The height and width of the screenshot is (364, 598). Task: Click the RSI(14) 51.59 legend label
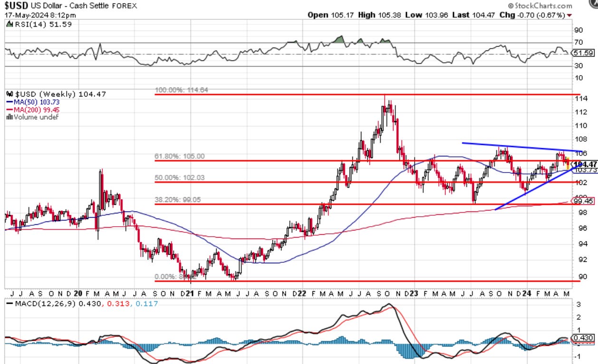(43, 24)
